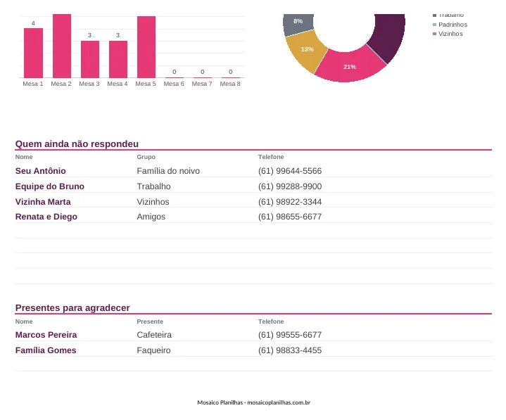Image resolution: width=506 pixels, height=420 pixels.
Task: Select heading Quem ainda não respondeu
Action: coord(77,144)
